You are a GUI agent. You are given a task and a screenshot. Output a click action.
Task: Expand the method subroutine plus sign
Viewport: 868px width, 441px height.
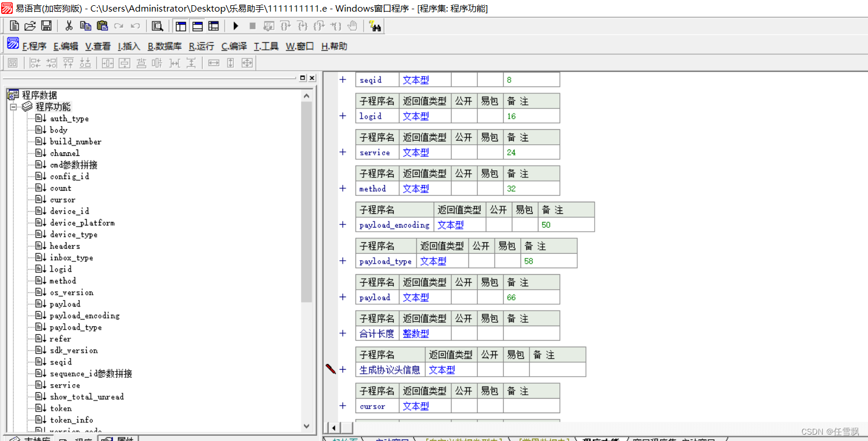343,188
